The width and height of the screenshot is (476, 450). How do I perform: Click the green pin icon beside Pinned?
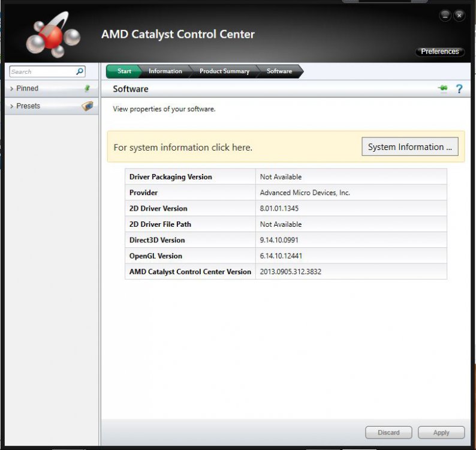point(88,88)
